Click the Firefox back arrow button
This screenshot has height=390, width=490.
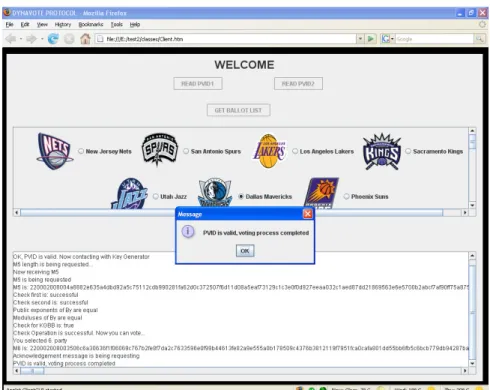pos(11,39)
